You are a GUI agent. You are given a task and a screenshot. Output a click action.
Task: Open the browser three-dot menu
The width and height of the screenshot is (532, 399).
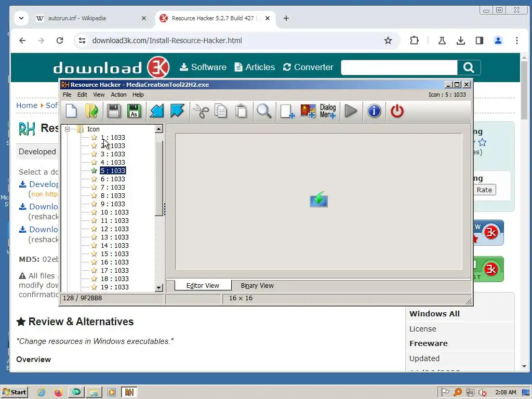517,41
